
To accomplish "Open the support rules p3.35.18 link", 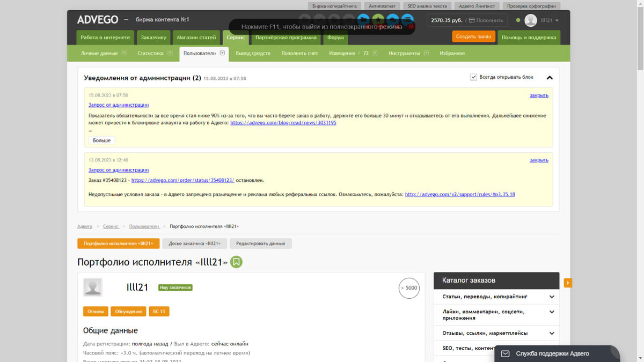I will pos(460,194).
